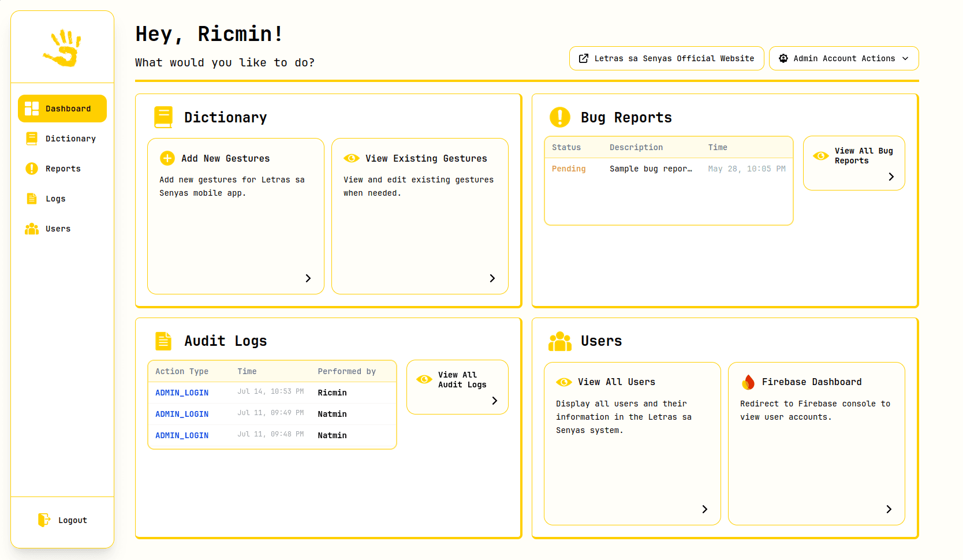Click the arrow on View Existing Gestures card
The image size is (963, 560).
492,278
